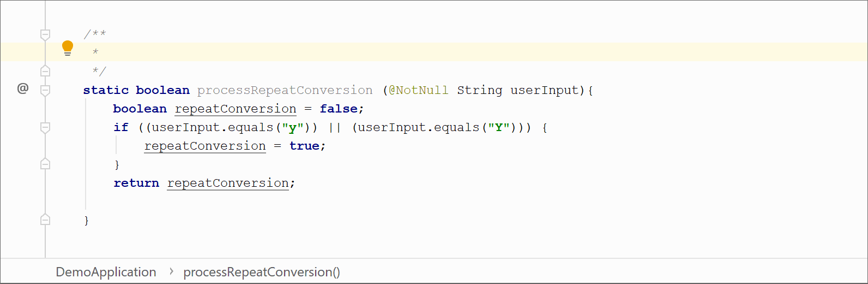Image resolution: width=868 pixels, height=284 pixels.
Task: Click the userInput parameter name in signature
Action: [544, 90]
